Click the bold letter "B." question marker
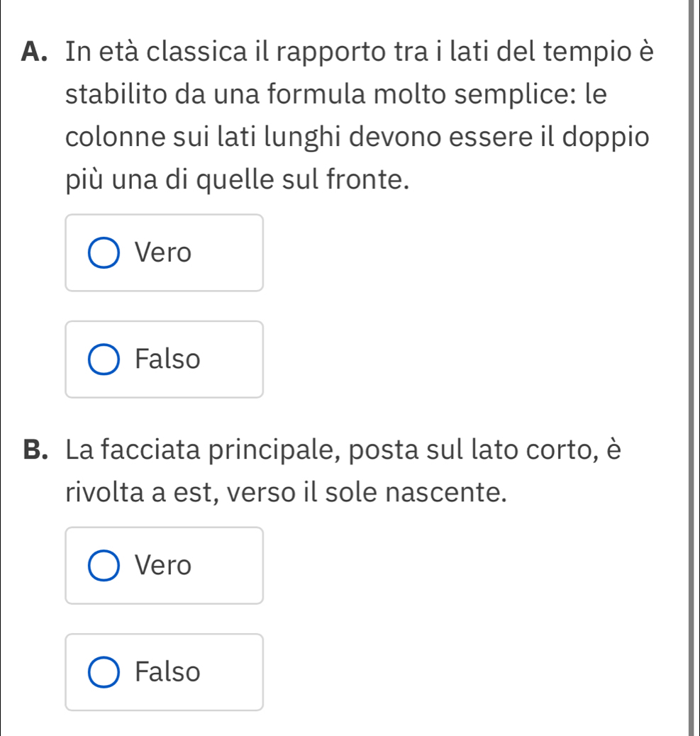The image size is (700, 736). 40,450
